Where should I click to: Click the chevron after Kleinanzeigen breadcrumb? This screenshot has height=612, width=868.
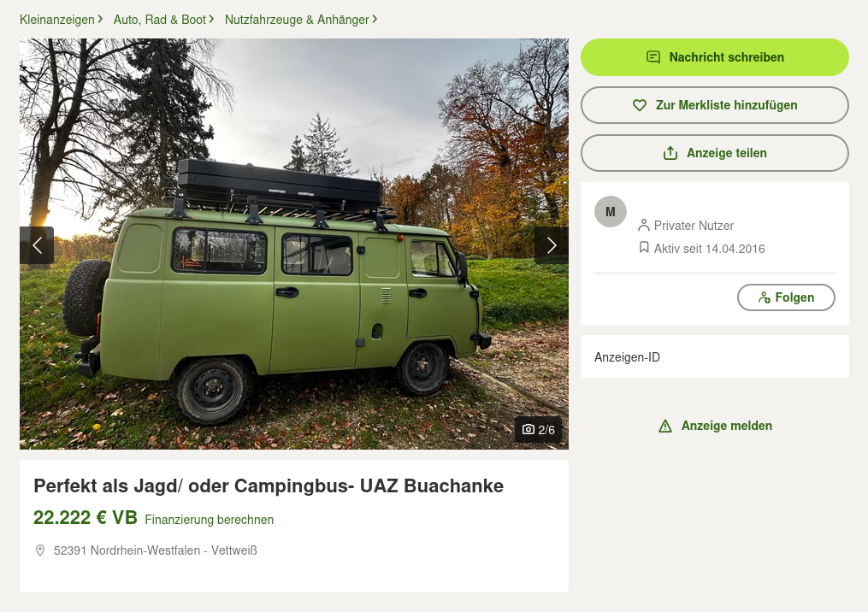click(100, 20)
